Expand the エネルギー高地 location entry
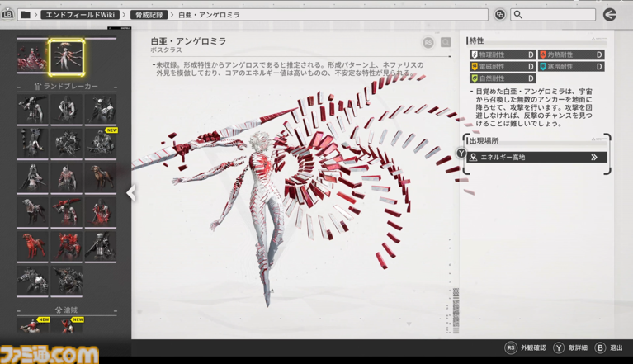Image resolution: width=633 pixels, height=364 pixels. [x=593, y=157]
